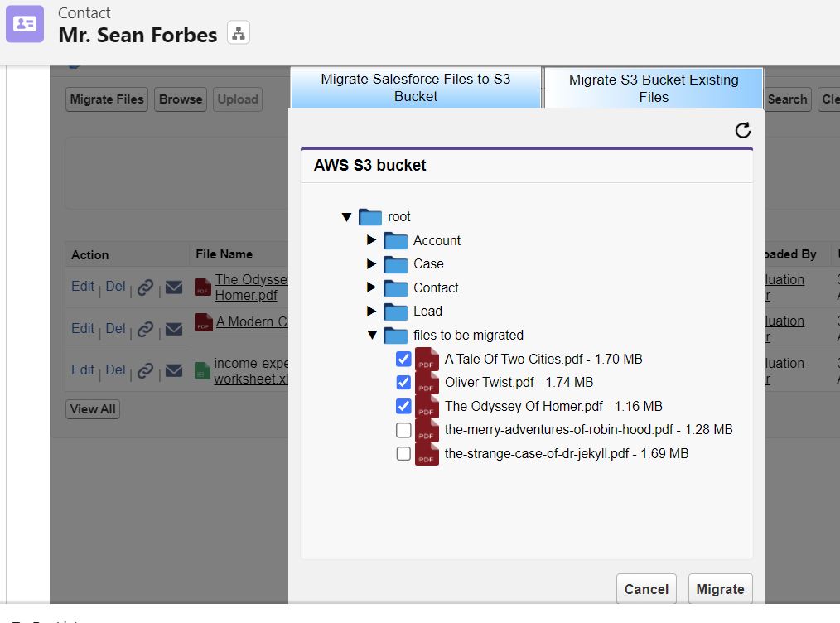This screenshot has height=623, width=840.
Task: Uncheck A Tale Of Two Cities.pdf checkbox
Action: click(x=403, y=359)
